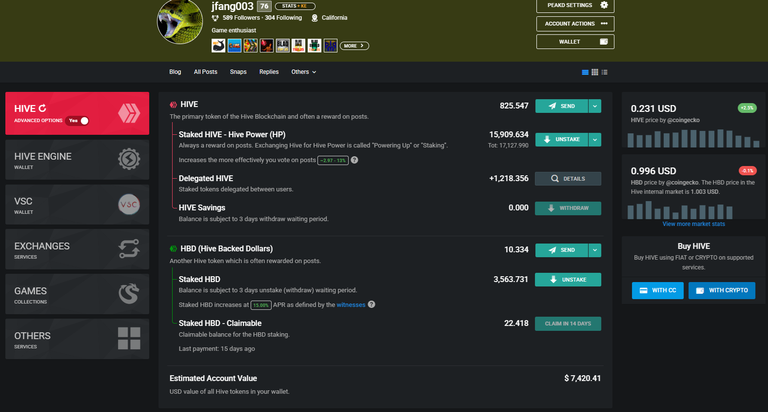Click the first whale badge icon
768x412 pixels.
[x=218, y=46]
